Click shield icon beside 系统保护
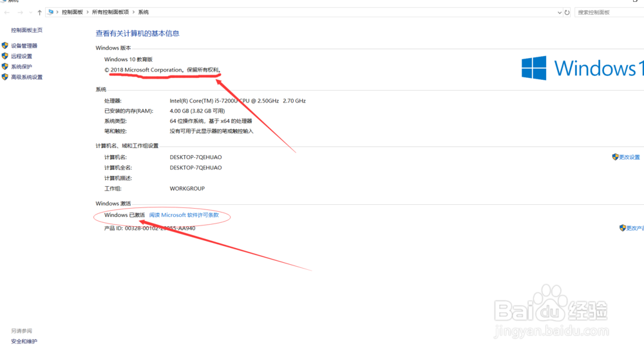Image resolution: width=644 pixels, height=353 pixels. pyautogui.click(x=5, y=66)
